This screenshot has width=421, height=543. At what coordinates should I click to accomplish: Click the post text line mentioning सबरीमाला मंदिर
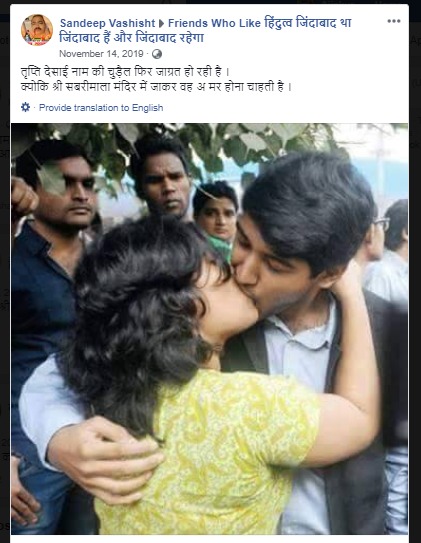(x=156, y=87)
